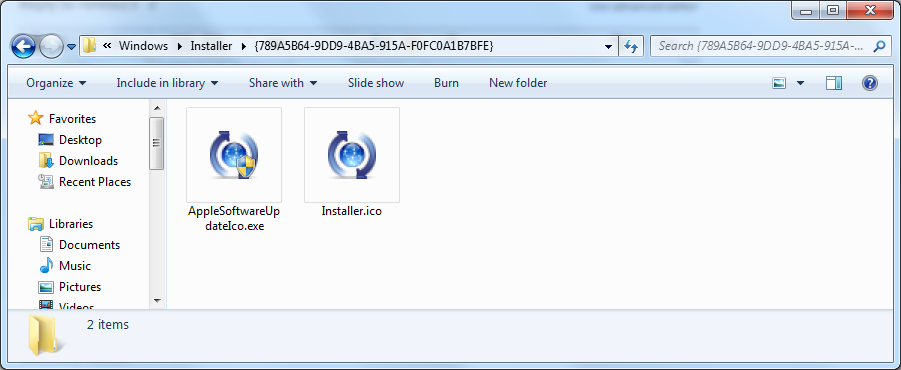Open the Help button
This screenshot has height=370, width=901.
[870, 83]
